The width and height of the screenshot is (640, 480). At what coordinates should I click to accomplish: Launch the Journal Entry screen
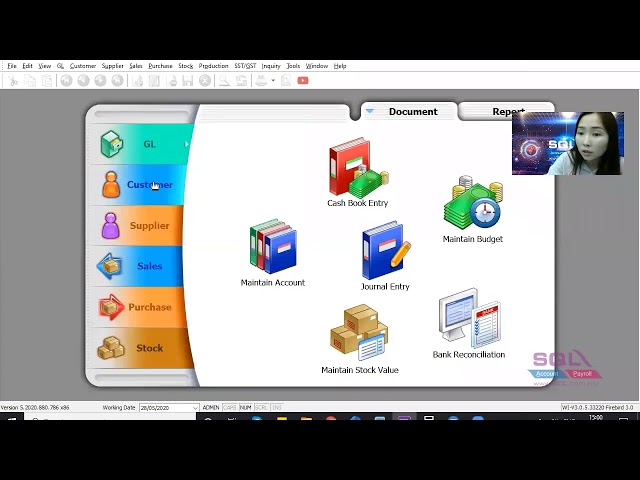385,256
